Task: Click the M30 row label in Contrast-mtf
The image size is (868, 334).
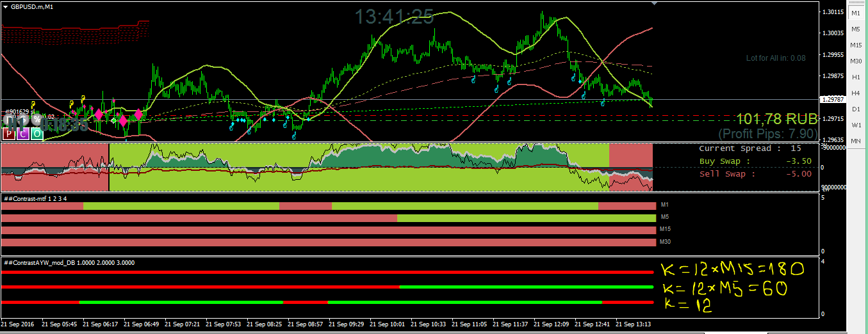Action: click(x=666, y=242)
